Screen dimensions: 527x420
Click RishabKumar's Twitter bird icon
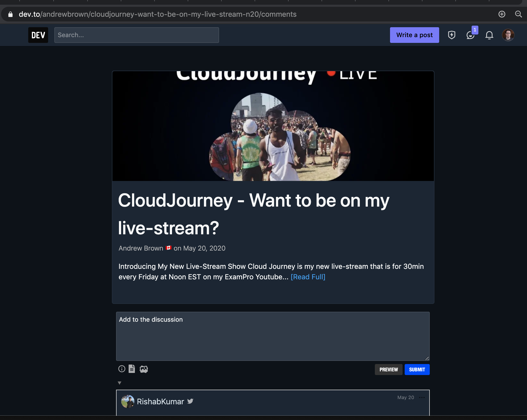[190, 401]
